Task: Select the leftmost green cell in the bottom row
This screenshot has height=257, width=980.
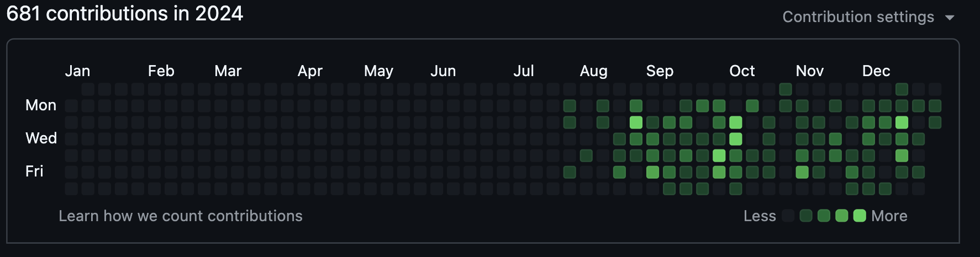Action: click(x=669, y=189)
